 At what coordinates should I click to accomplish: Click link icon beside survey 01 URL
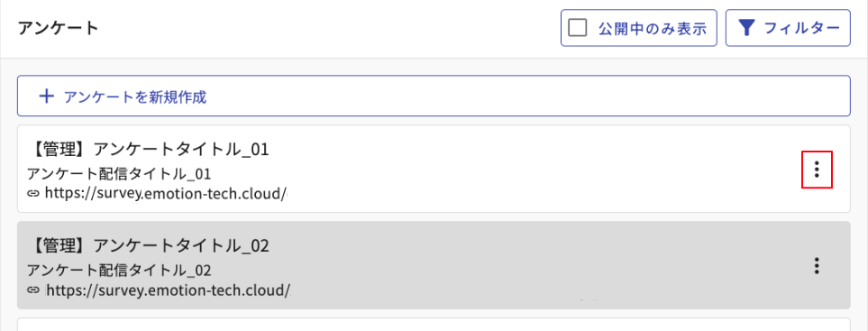point(33,193)
